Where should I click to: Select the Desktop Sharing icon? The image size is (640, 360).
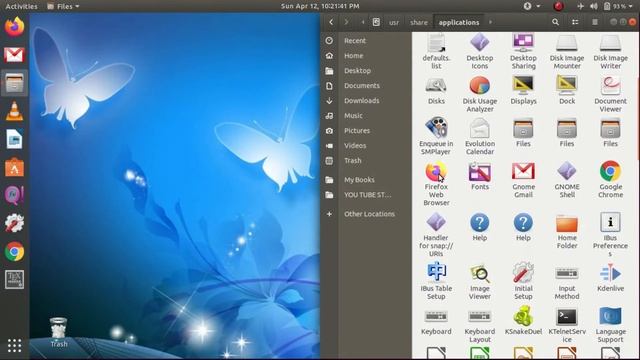tap(523, 43)
